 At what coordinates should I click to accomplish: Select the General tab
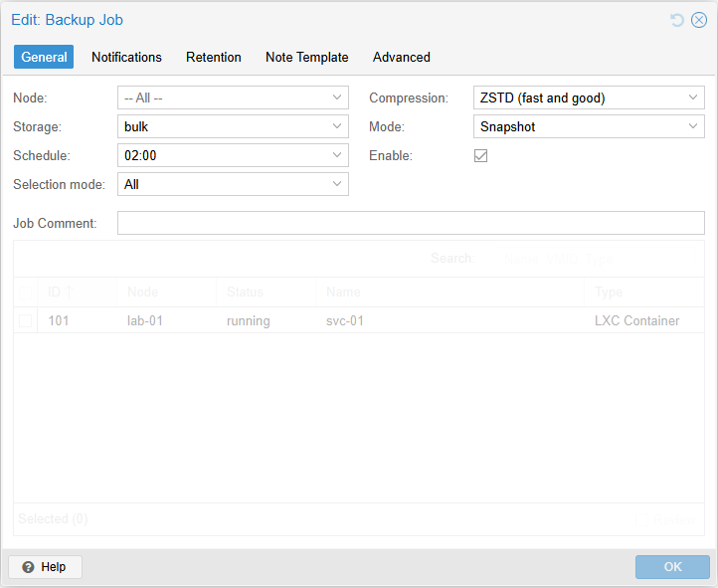[x=44, y=57]
